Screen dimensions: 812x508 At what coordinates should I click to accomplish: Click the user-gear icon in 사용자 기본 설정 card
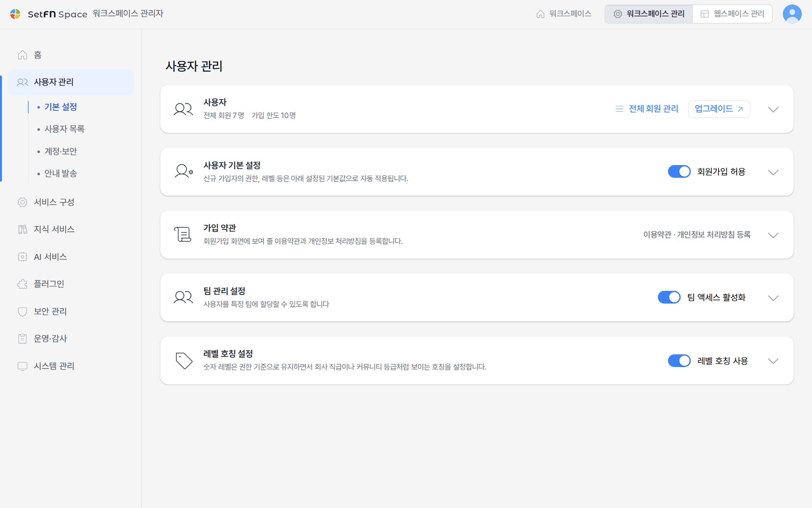184,172
